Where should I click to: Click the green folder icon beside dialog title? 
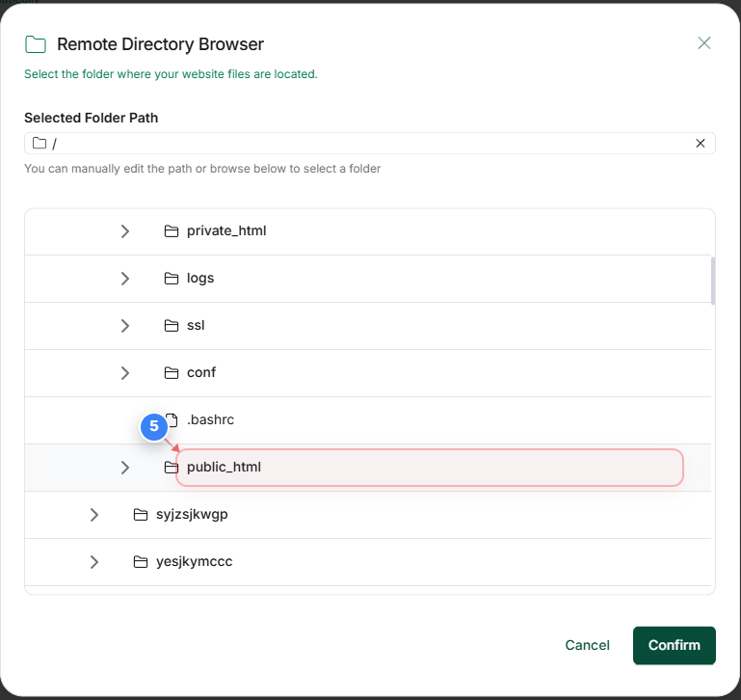(x=36, y=44)
